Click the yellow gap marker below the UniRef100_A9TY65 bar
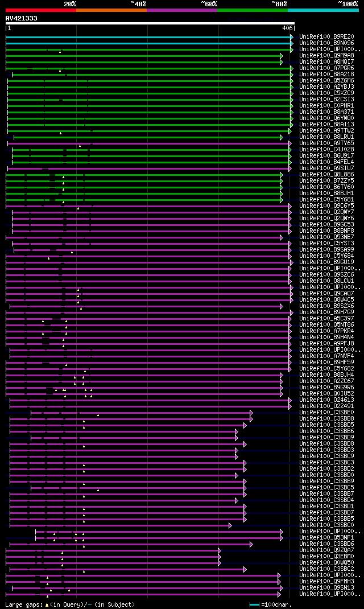Viewport: 364px width, 609px height. click(80, 146)
